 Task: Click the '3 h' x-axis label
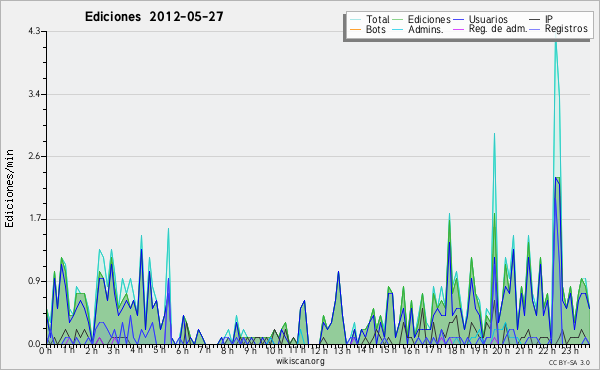[114, 350]
